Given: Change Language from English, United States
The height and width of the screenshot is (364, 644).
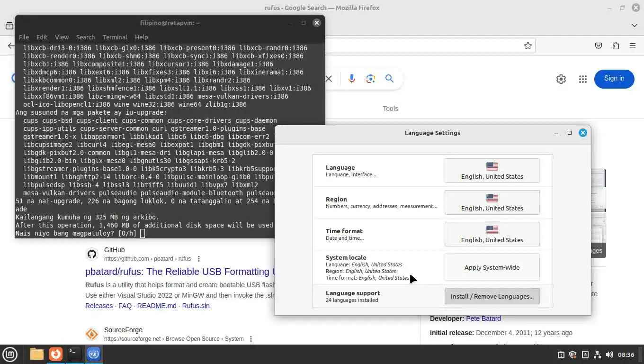Looking at the screenshot, I should [492, 171].
